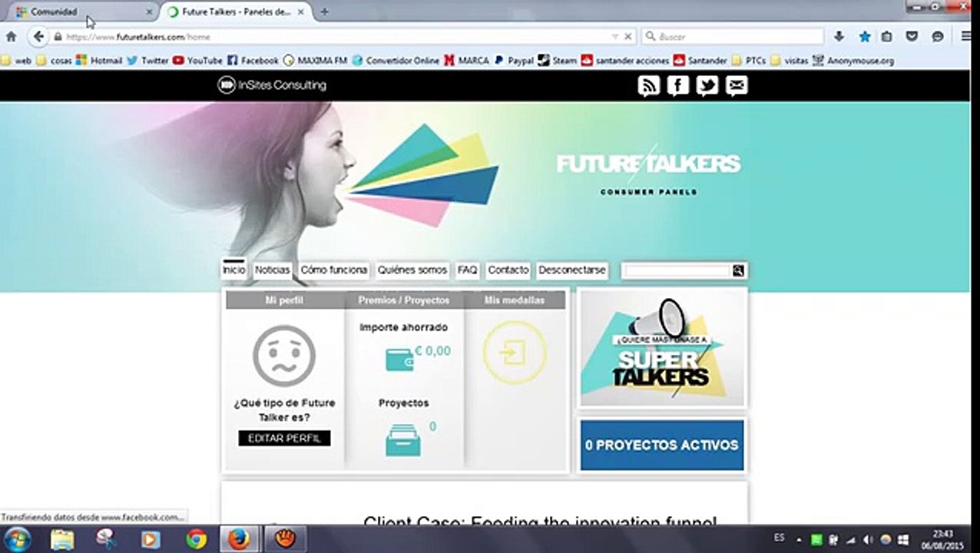This screenshot has height=553, width=980.
Task: Open the Anonymouse.org bookmark
Action: pyautogui.click(x=853, y=60)
